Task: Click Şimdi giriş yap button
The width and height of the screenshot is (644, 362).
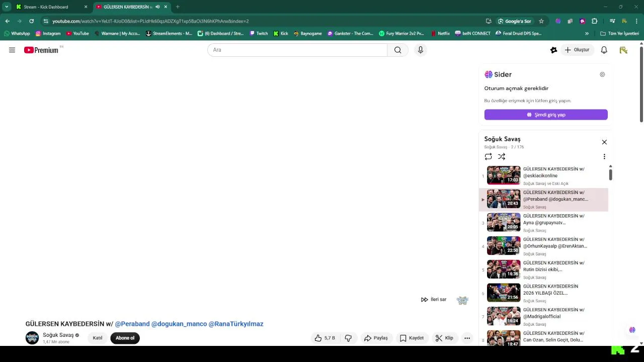Action: [x=546, y=115]
